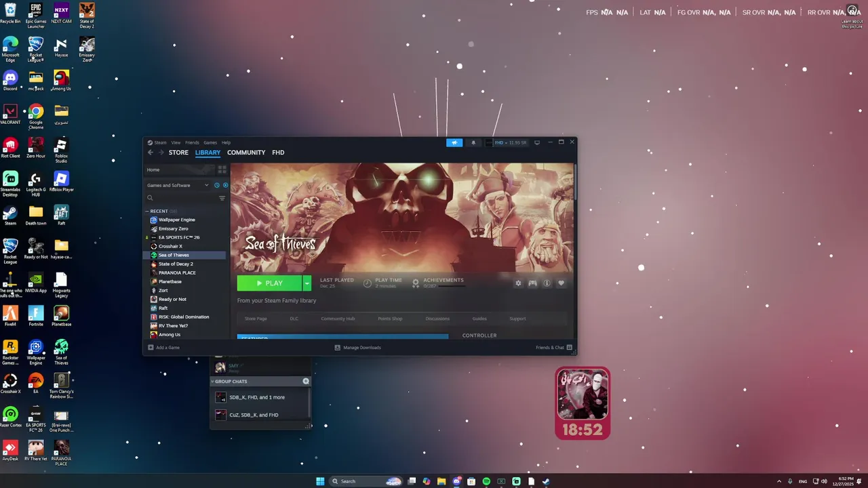The image size is (868, 488).
Task: Click the Steam library search field
Action: click(181, 198)
